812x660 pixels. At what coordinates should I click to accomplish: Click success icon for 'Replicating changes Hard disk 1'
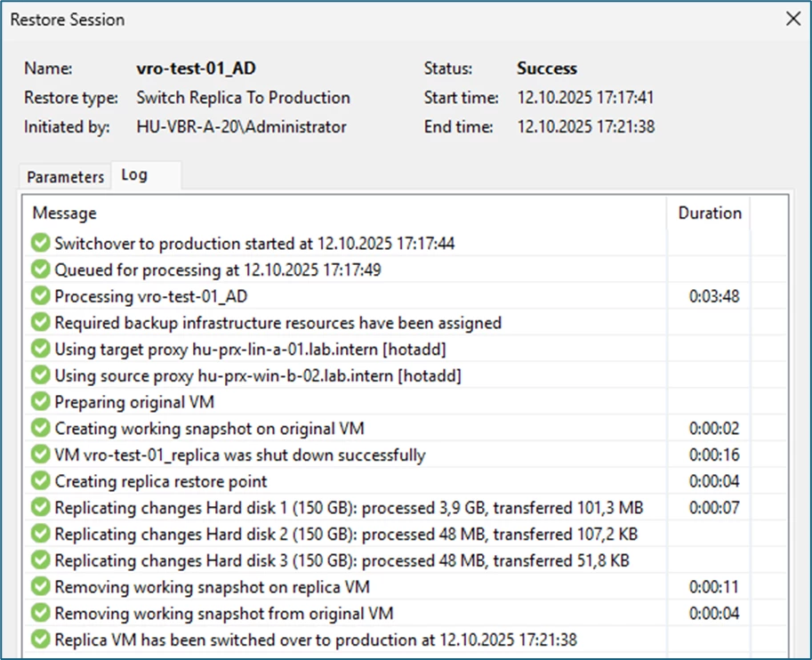(41, 508)
